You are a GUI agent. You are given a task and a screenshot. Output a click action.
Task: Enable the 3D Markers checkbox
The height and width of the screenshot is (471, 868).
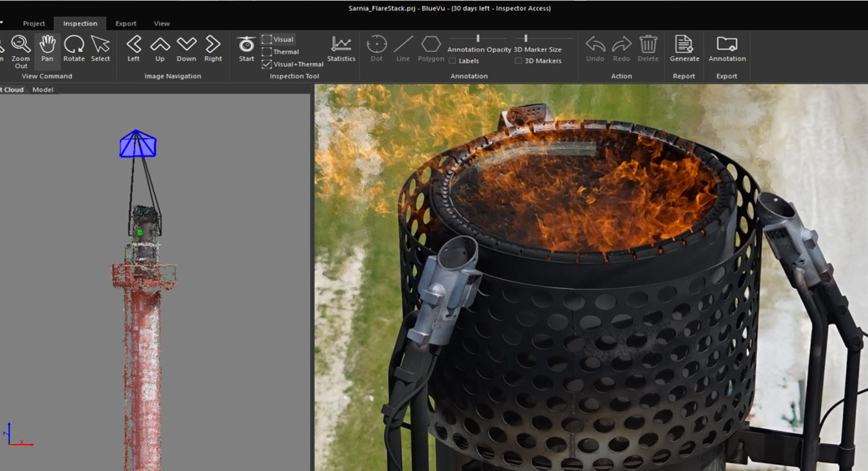[518, 61]
